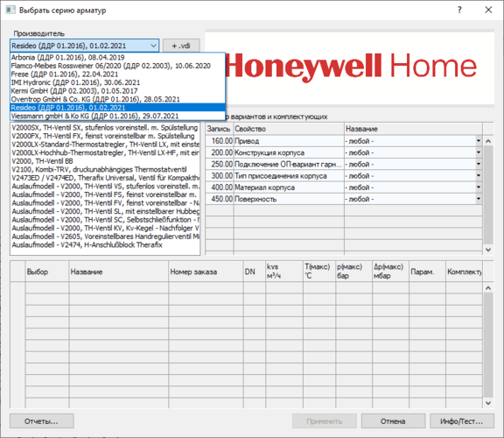Viewport: 504px width, 438px height.
Task: Click the Запись column header
Action: (220, 129)
